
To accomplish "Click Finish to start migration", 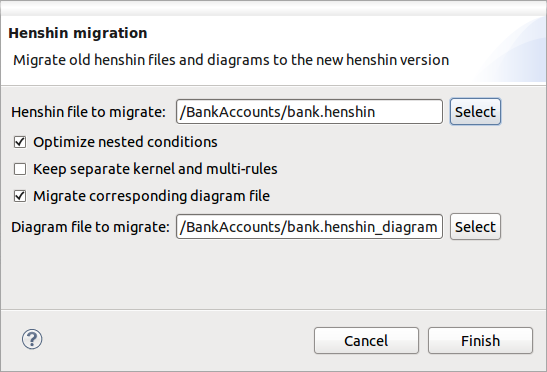I will tap(480, 341).
